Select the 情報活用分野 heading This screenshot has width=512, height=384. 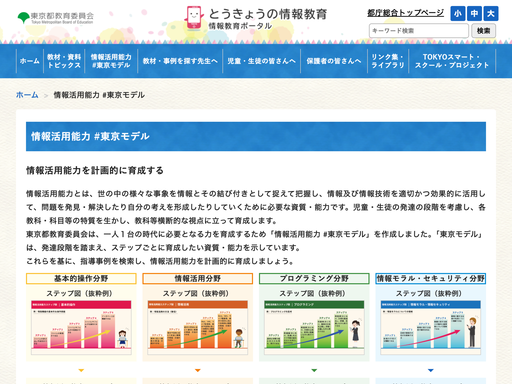point(198,278)
